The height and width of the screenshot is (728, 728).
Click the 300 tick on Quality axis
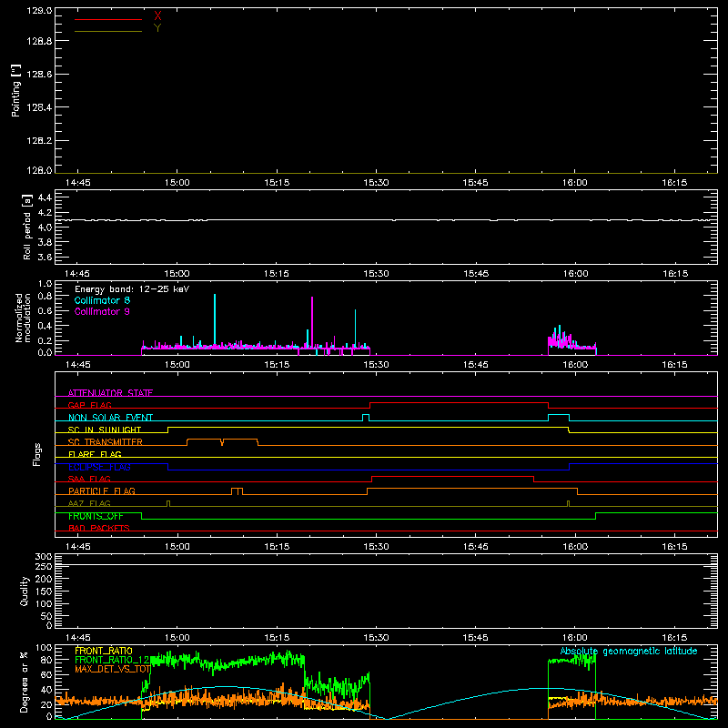[x=44, y=557]
